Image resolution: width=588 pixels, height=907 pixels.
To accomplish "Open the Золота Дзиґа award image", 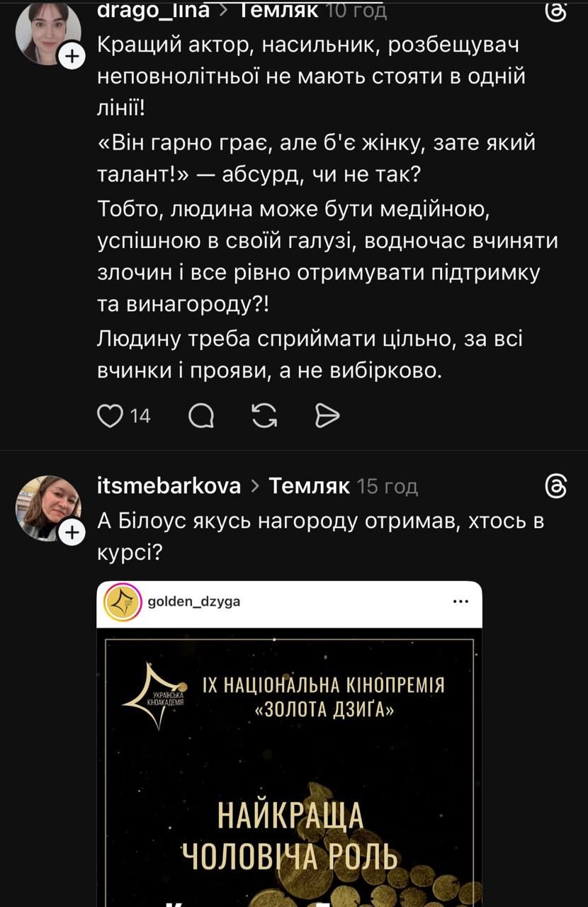I will (x=289, y=765).
